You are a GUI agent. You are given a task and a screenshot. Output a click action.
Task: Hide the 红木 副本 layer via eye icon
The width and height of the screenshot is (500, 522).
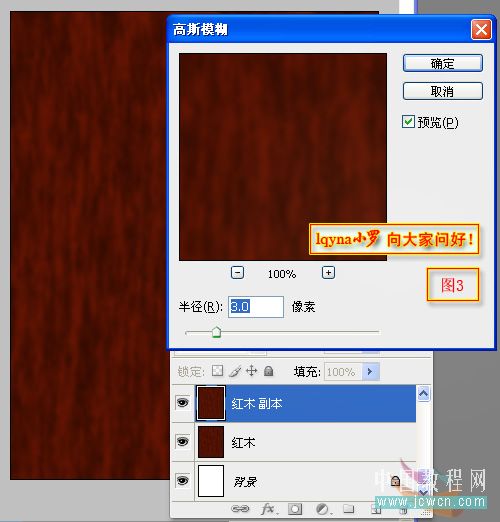[182, 403]
